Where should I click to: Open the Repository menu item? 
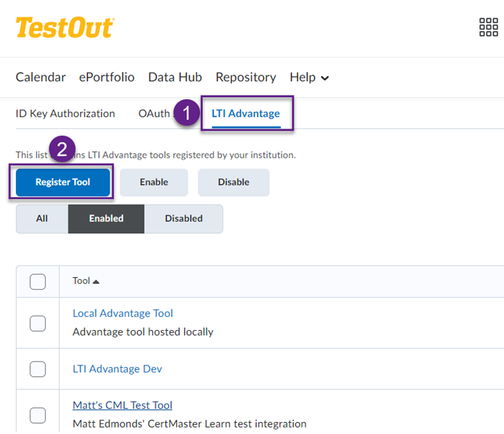coord(246,77)
